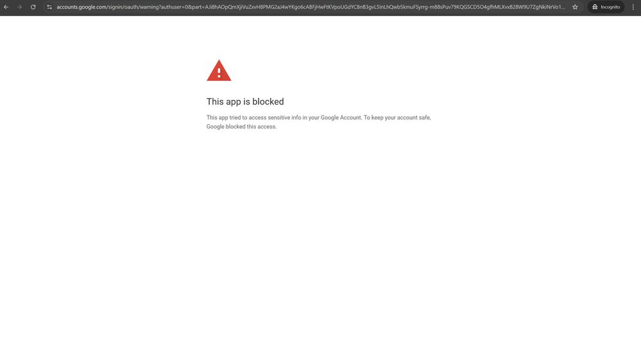This screenshot has height=364, width=641.
Task: Click the red warning triangle icon
Action: [x=219, y=70]
